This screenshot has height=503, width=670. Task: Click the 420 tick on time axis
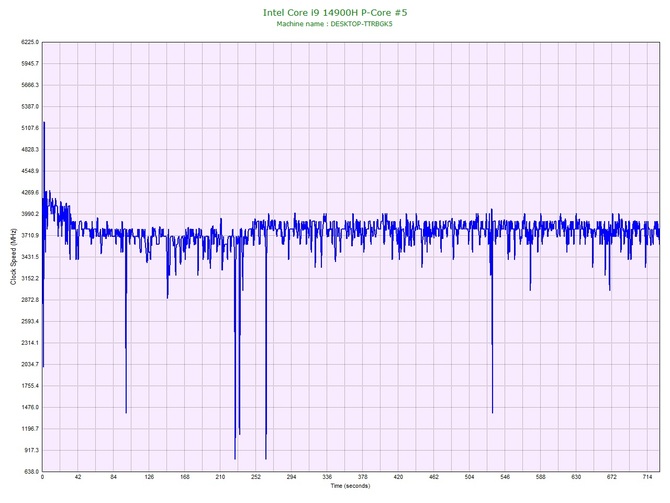tap(398, 477)
